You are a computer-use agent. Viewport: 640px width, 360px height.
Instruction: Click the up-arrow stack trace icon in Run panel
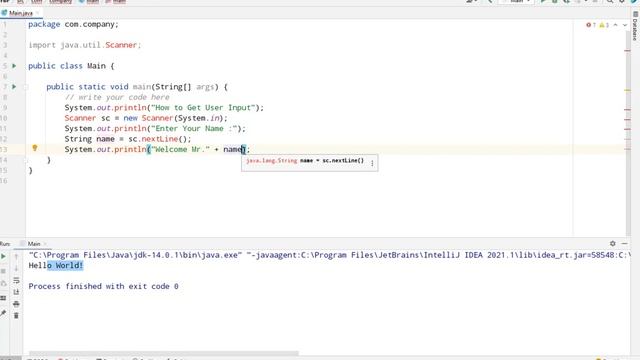[x=16, y=257]
